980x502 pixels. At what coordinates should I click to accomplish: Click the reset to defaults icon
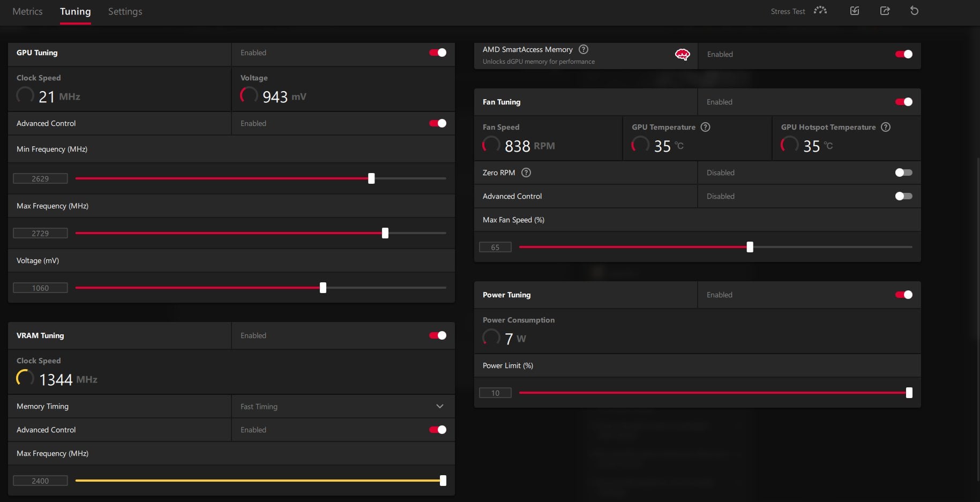click(914, 11)
